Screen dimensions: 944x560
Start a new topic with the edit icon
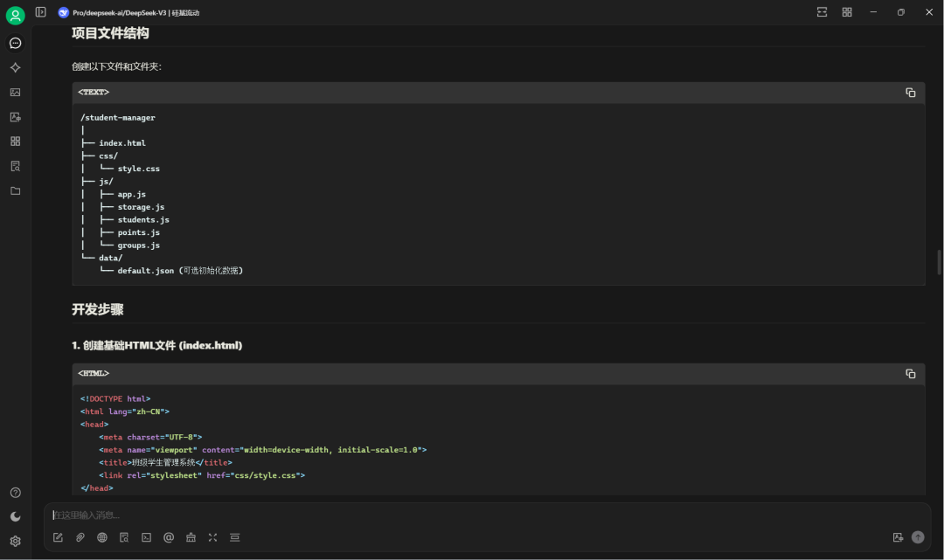click(x=58, y=538)
